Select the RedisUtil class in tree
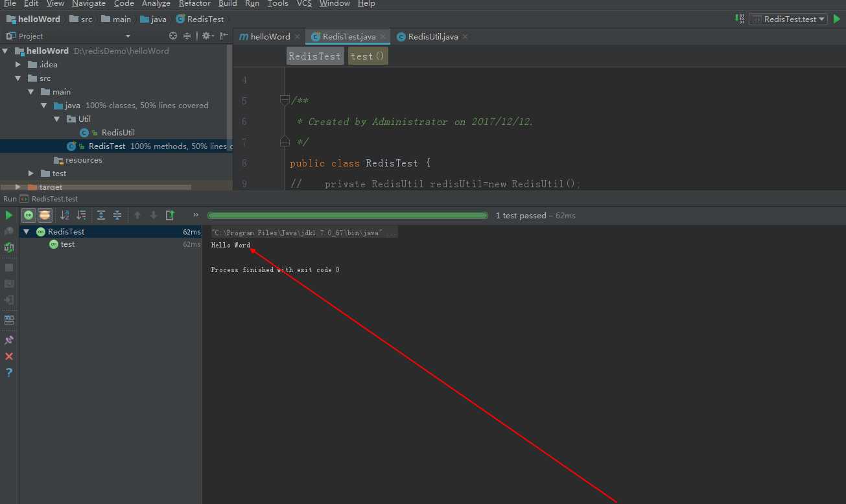 [117, 132]
